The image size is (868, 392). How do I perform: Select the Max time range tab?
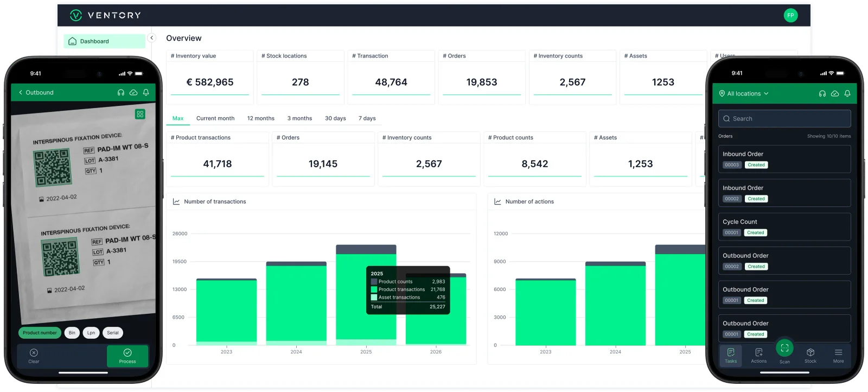[178, 118]
